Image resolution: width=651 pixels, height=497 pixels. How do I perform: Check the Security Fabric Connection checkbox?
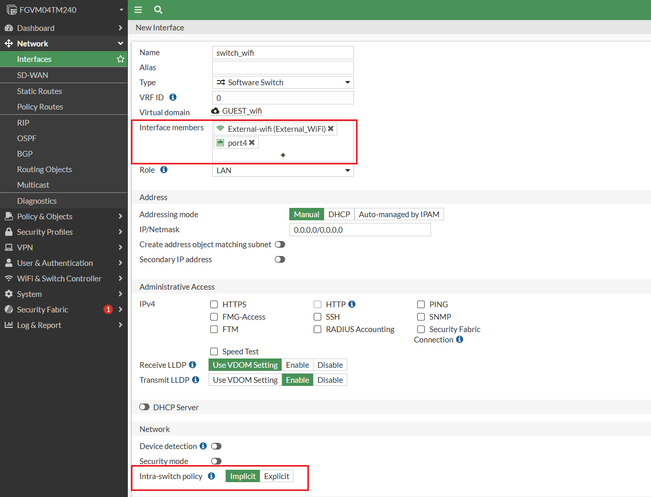(x=421, y=329)
